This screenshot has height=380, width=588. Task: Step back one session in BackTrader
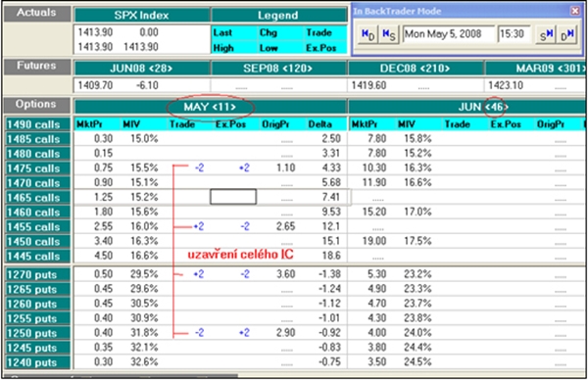(x=388, y=34)
